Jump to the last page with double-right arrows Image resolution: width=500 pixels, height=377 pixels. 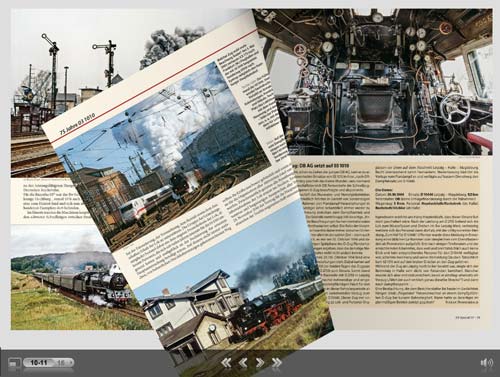pyautogui.click(x=277, y=362)
